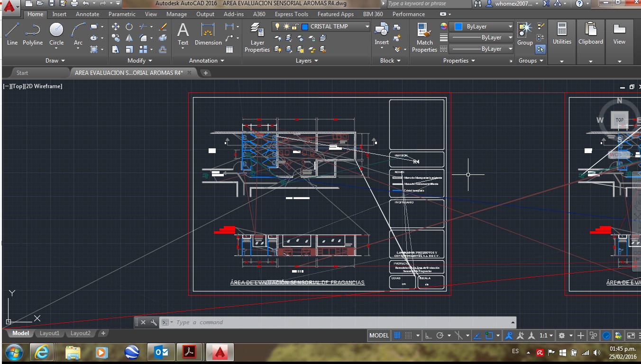The image size is (641, 364).
Task: Toggle drawing grid display in status bar
Action: (398, 335)
